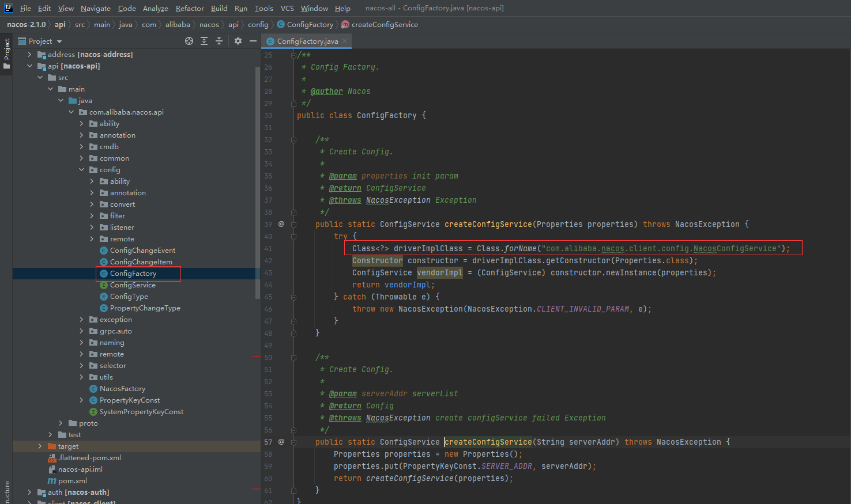The width and height of the screenshot is (851, 504).
Task: Open the Help menu
Action: coord(342,8)
